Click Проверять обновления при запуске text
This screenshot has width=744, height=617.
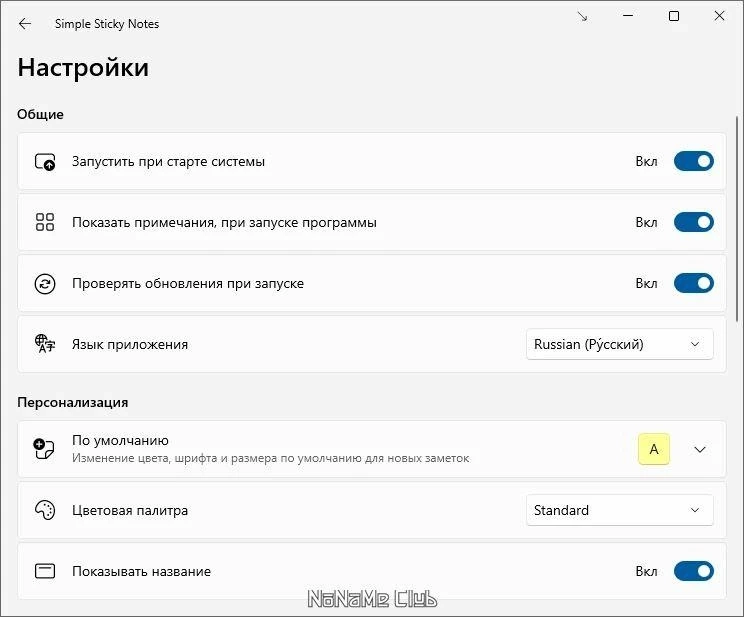188,283
